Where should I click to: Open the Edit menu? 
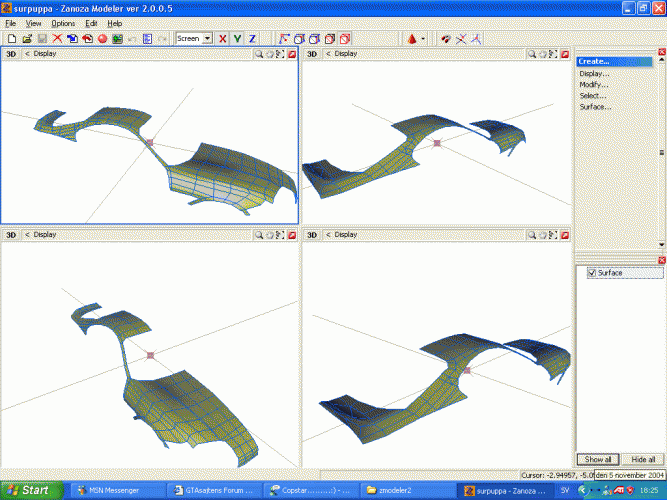[x=92, y=23]
